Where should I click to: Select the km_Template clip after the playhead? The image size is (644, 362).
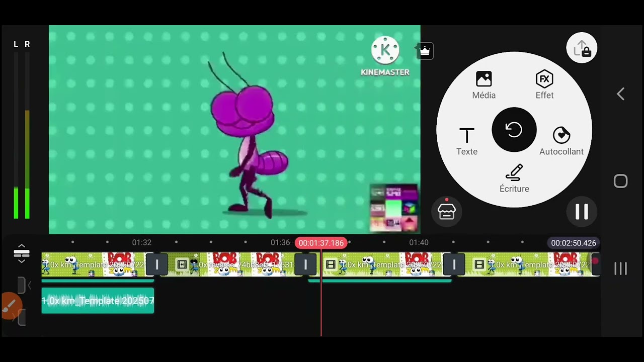[x=383, y=264]
